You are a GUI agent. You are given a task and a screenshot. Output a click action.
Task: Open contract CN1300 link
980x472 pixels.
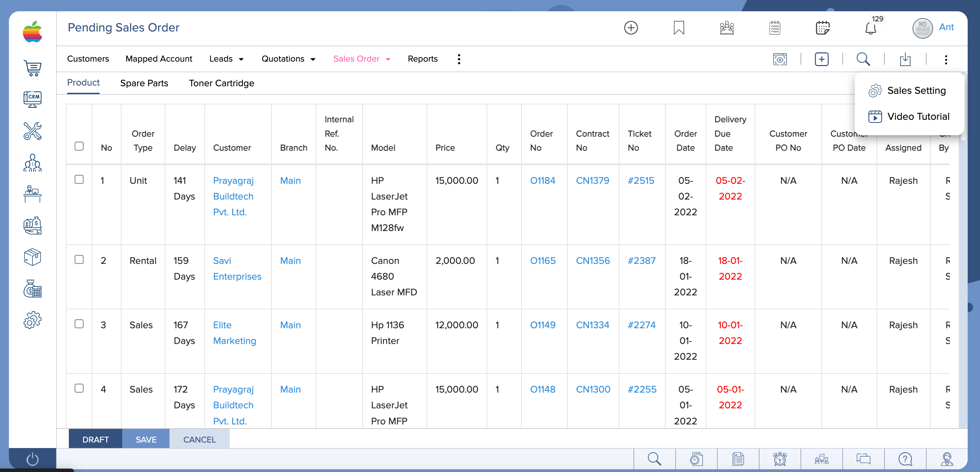pos(593,390)
